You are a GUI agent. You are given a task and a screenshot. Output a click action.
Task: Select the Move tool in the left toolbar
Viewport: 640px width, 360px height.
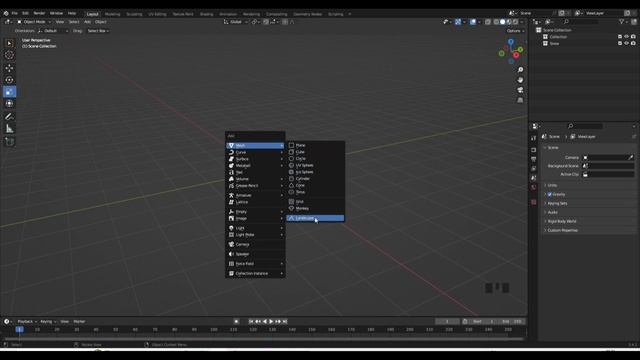coord(9,68)
